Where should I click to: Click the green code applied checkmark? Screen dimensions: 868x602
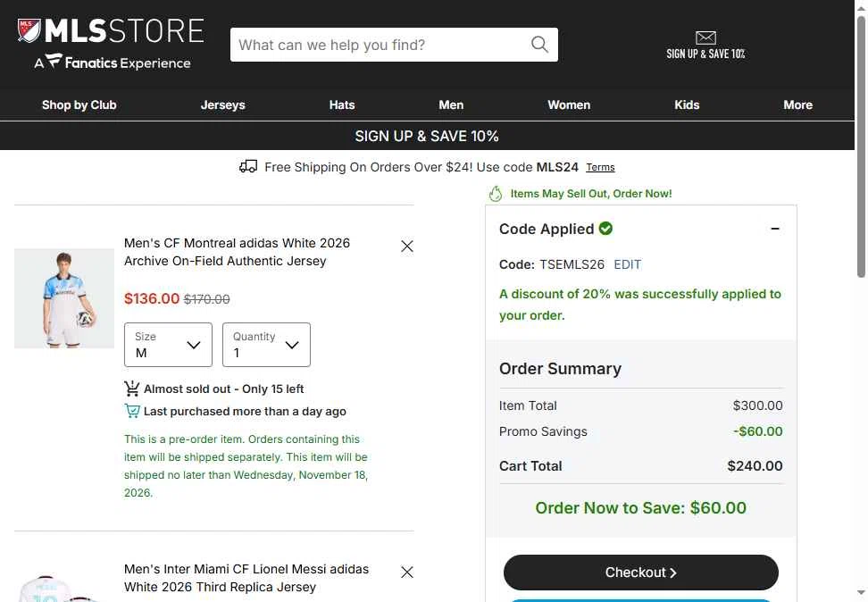click(605, 228)
